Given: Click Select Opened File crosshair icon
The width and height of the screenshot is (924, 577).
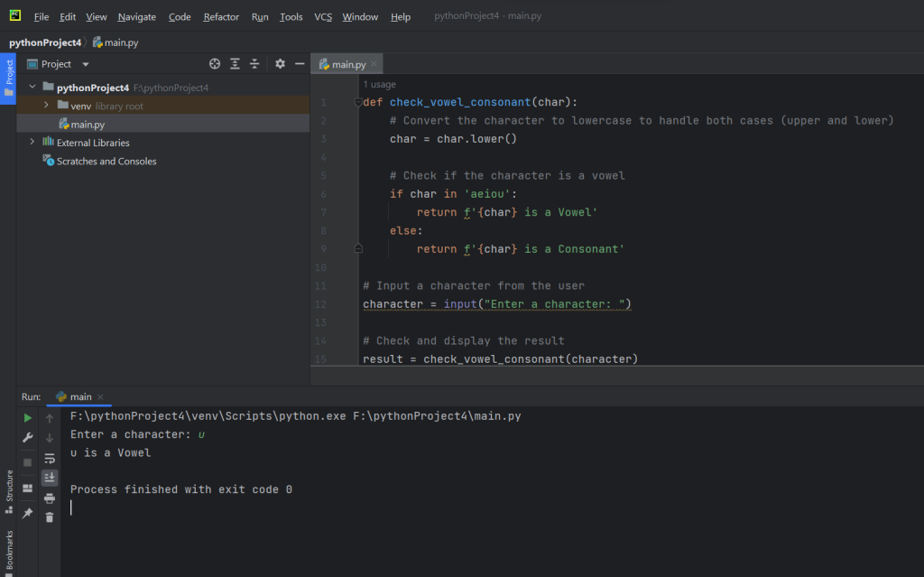Looking at the screenshot, I should [x=215, y=64].
